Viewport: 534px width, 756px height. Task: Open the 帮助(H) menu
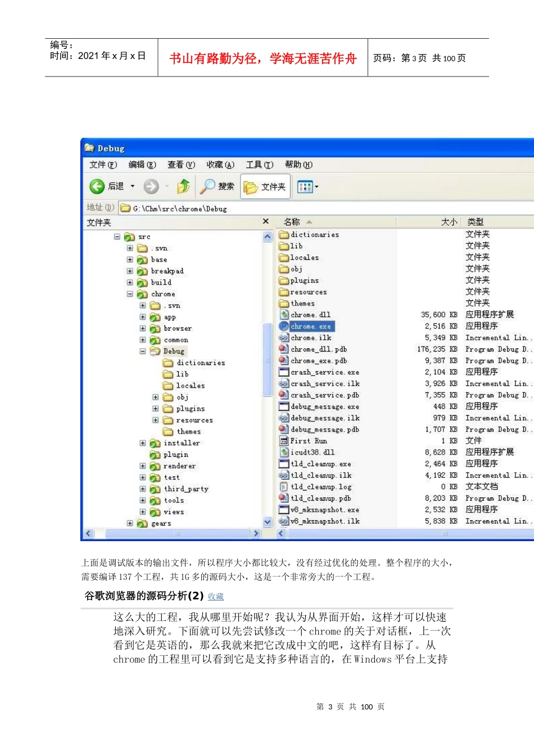pos(298,165)
